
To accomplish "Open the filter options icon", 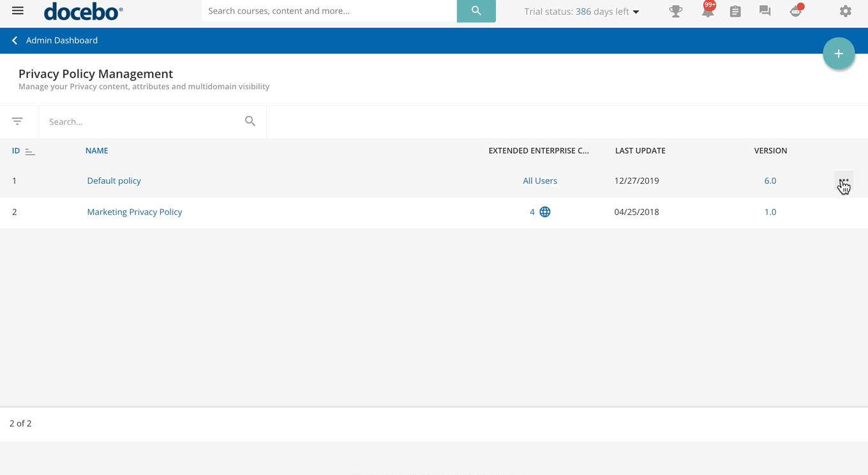I will point(17,121).
